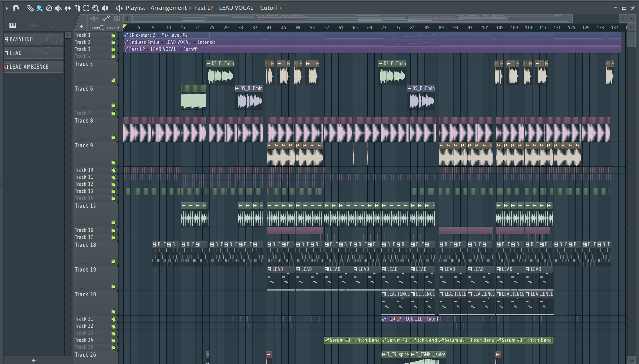Screen dimensions: 639x364
Task: Toggle the magnet snap-to-grid option
Action: 16,8
